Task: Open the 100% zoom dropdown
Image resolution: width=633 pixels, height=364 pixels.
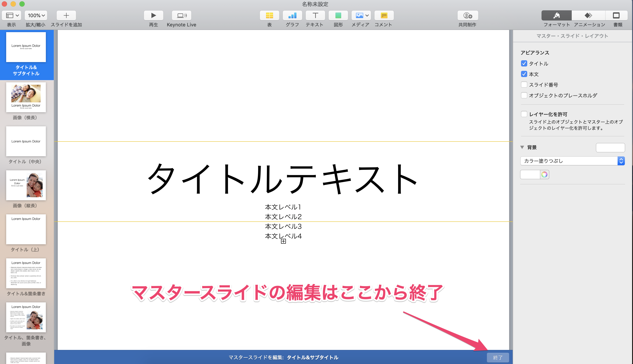Action: [35, 15]
